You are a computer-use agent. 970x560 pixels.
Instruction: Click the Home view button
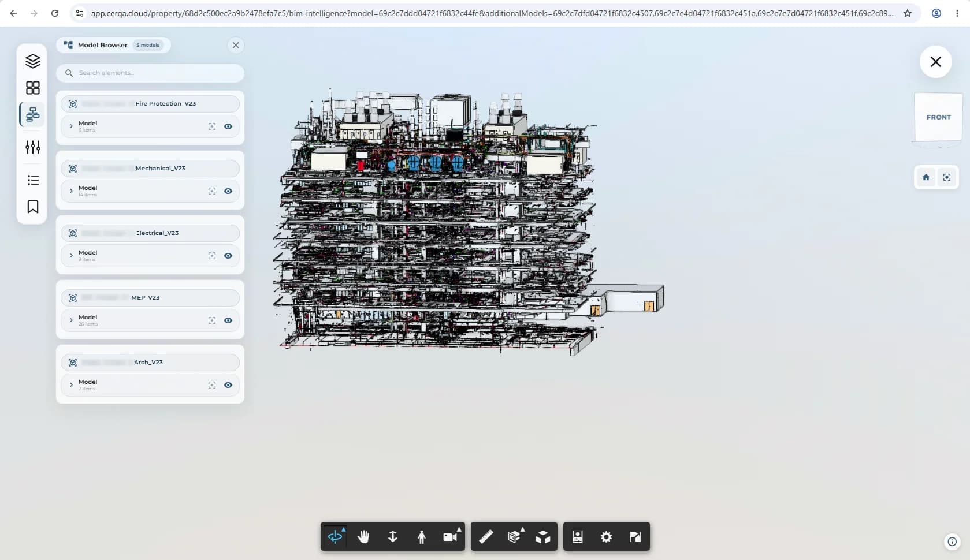(x=926, y=177)
